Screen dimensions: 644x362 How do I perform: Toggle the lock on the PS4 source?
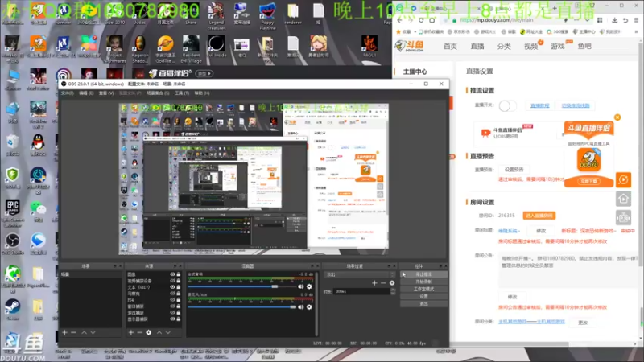click(x=178, y=299)
